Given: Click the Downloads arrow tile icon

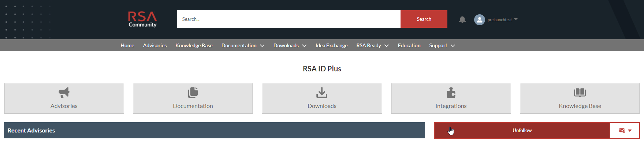Looking at the screenshot, I should 322,93.
